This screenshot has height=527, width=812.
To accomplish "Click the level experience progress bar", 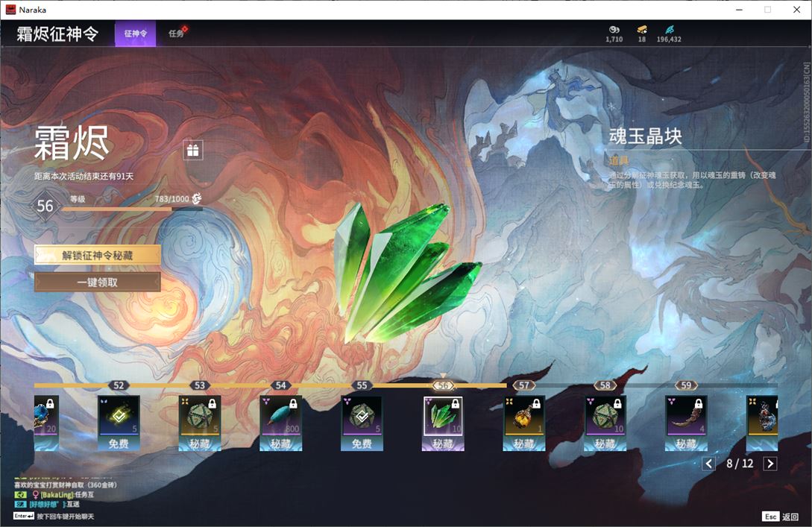I will (x=131, y=209).
